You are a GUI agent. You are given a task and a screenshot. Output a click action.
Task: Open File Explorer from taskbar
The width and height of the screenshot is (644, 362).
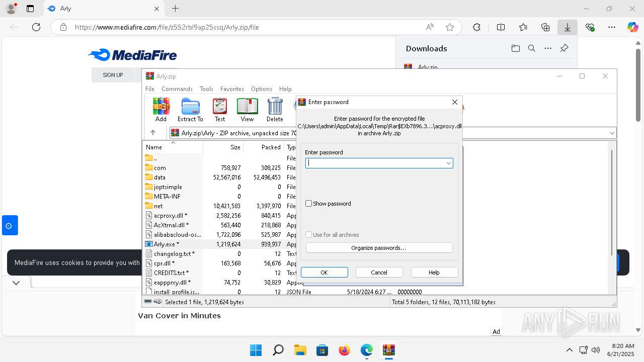(x=300, y=350)
